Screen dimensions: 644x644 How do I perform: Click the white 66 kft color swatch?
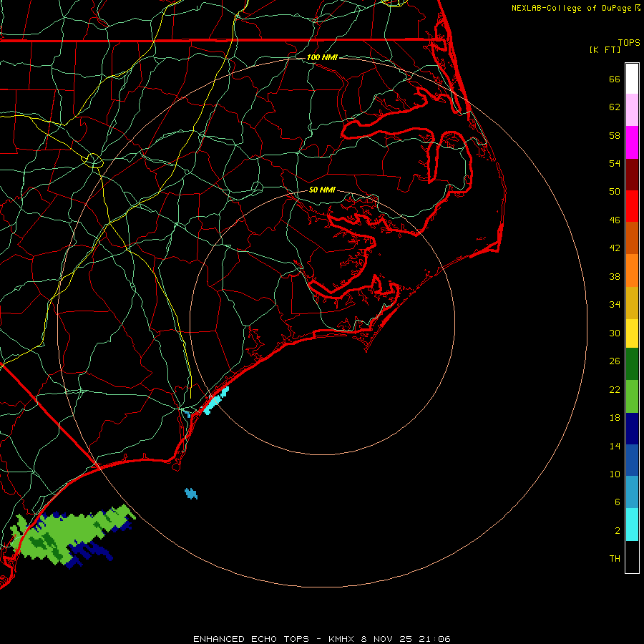click(x=632, y=79)
